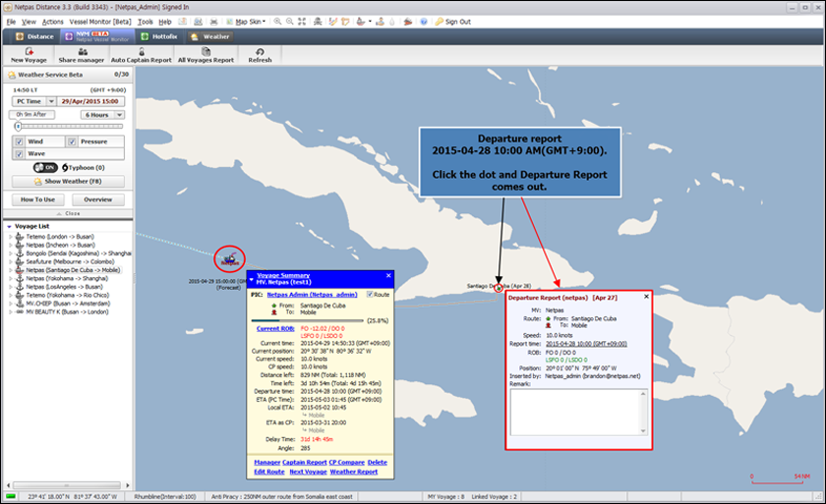Toggle the Route checkbox in Voyage Summary
Viewport: 826px width, 504px height.
[x=370, y=295]
